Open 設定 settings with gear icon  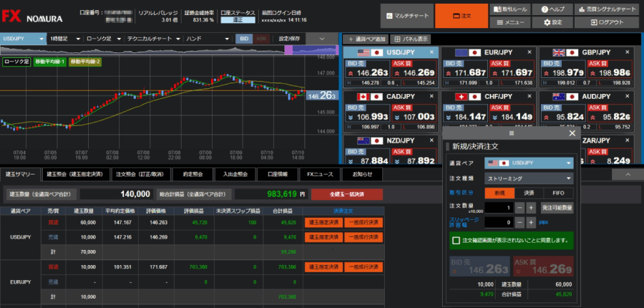point(553,22)
